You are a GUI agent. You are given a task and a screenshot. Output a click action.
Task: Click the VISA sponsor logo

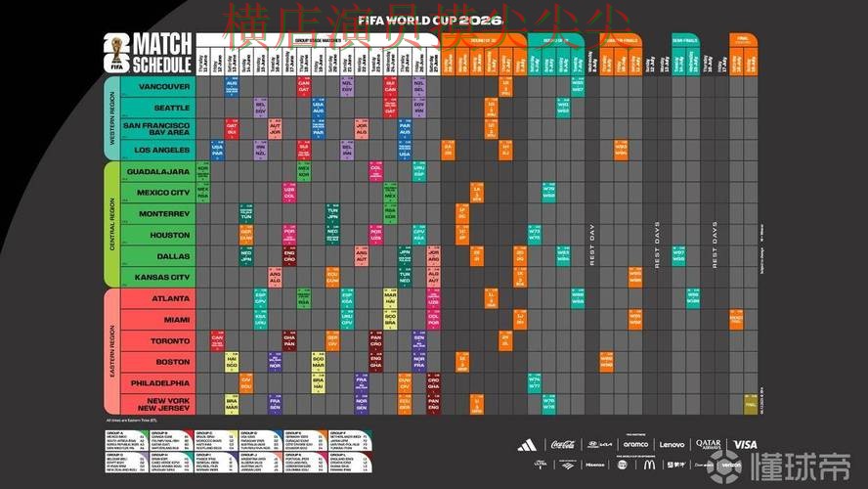745,445
